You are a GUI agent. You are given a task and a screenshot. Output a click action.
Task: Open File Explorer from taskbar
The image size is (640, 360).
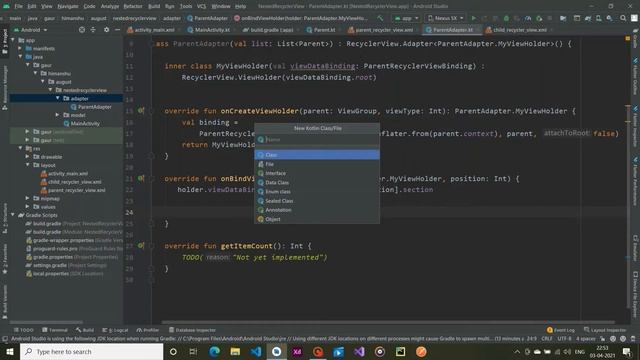point(235,351)
